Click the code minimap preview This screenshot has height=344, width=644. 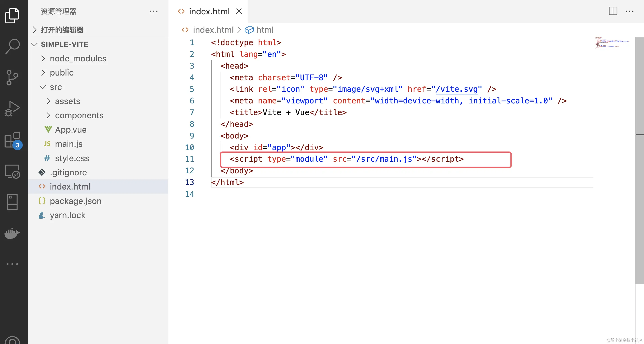point(612,42)
